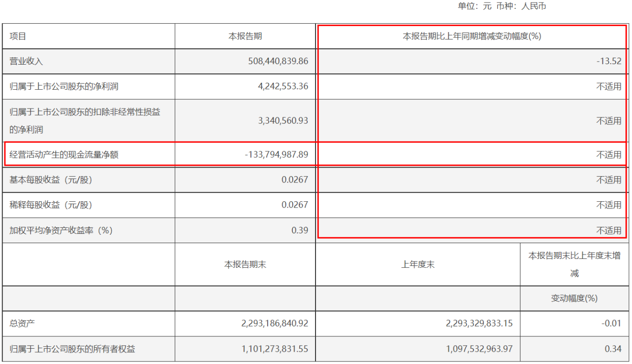Click the value 0.39
The width and height of the screenshot is (632, 364).
(x=301, y=230)
